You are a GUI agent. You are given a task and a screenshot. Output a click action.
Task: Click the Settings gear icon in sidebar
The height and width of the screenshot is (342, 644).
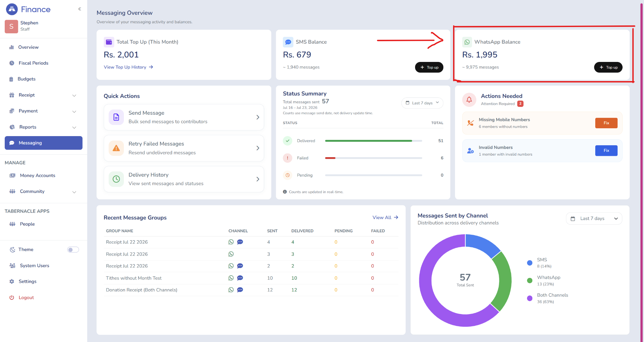(12, 281)
